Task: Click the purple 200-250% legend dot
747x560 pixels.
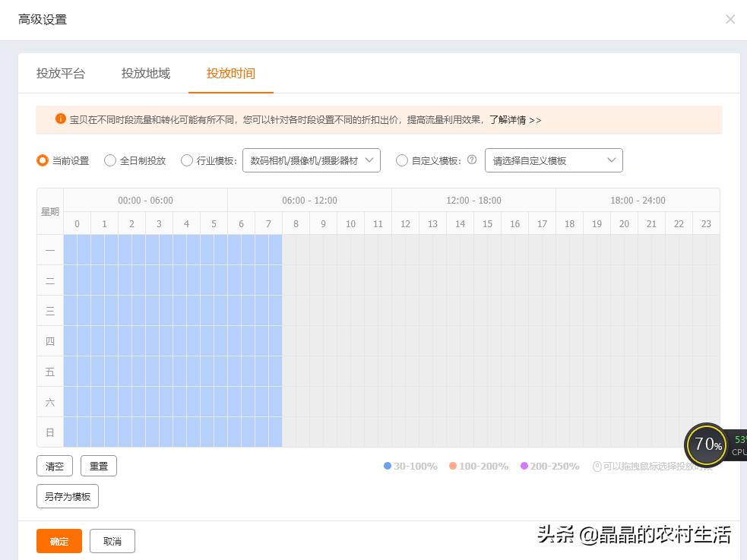Action: coord(524,466)
